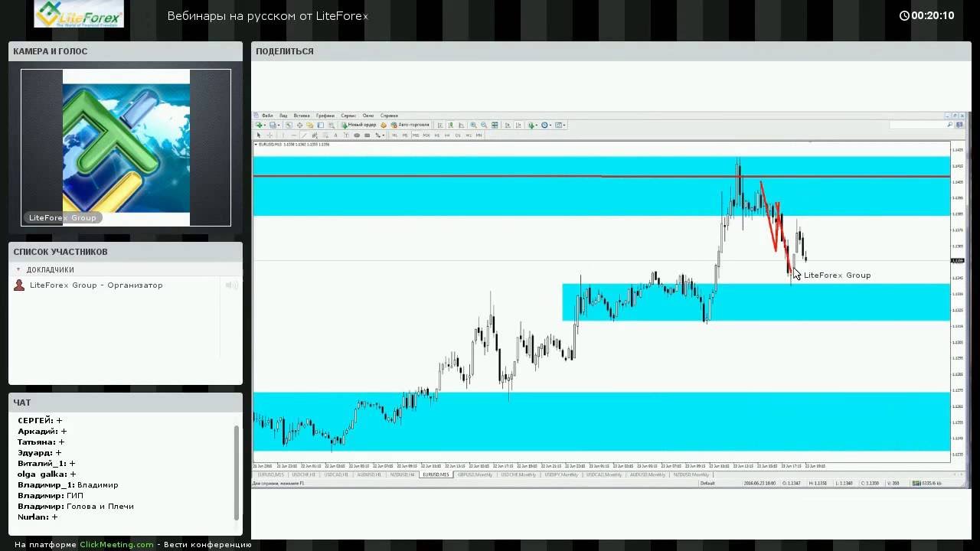
Task: Toggle the chart auto-scroll icon
Action: [x=508, y=125]
